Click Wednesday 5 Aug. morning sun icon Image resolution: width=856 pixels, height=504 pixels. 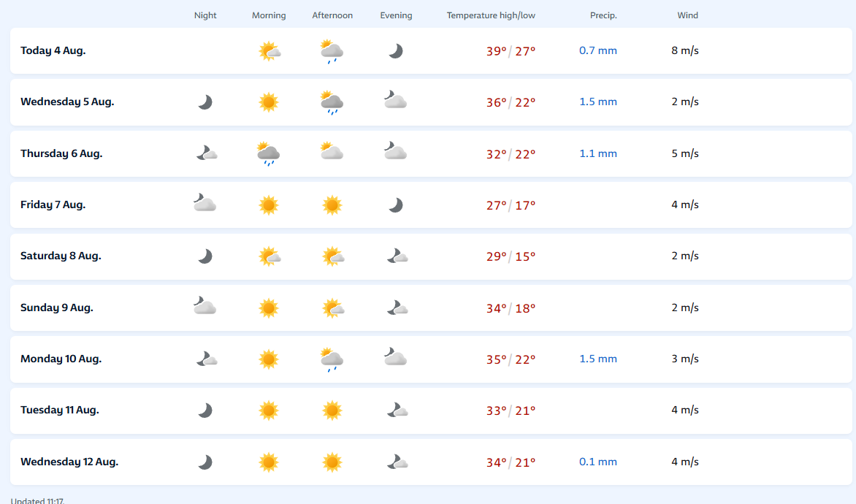269,102
